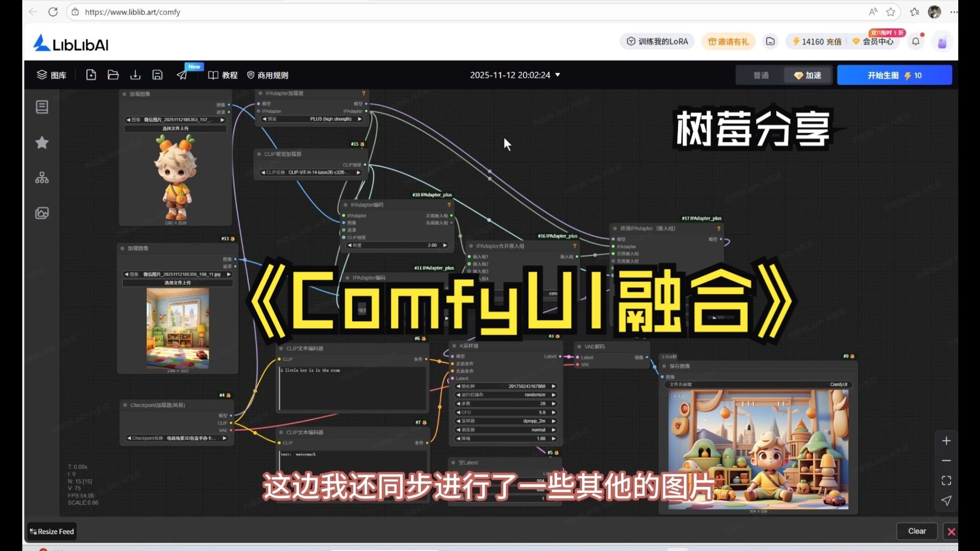Open 商用规则 commercial rules
The width and height of the screenshot is (980, 551).
[267, 75]
